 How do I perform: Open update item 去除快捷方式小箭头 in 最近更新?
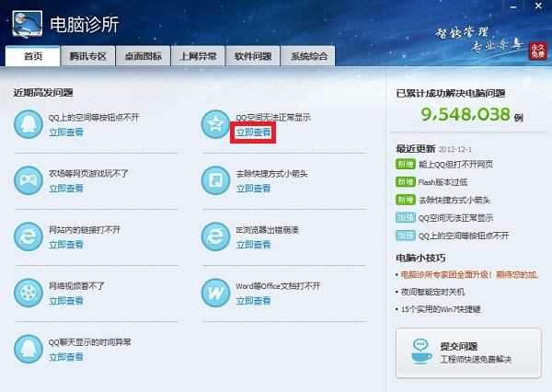(x=454, y=200)
